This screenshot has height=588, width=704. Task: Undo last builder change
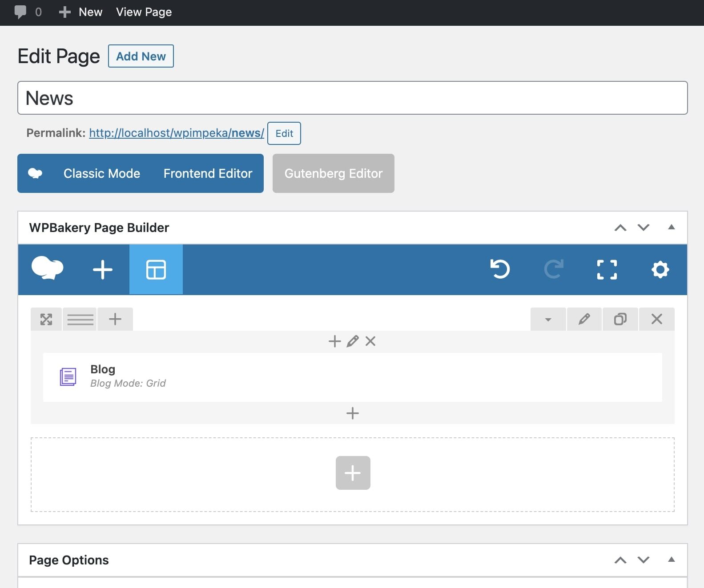[500, 269]
